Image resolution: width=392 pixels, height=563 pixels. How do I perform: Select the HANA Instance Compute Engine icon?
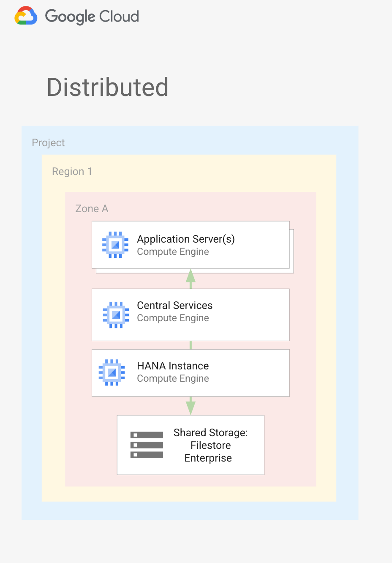click(x=111, y=372)
